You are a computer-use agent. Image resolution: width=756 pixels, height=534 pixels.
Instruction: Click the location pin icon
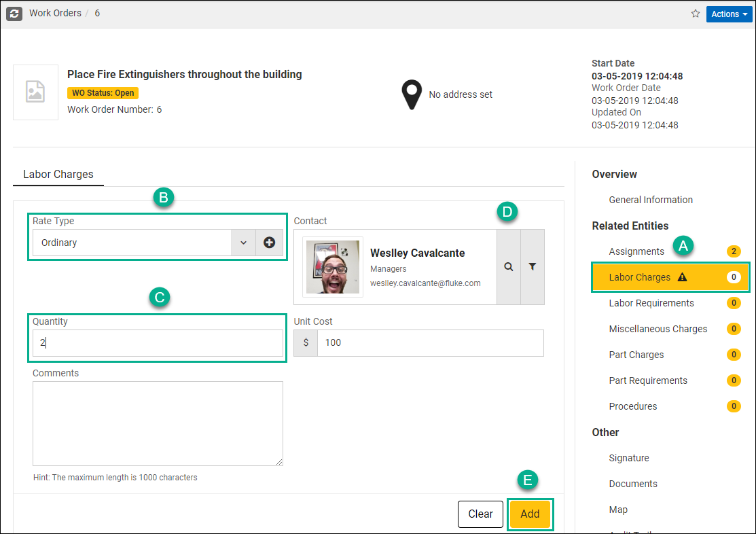point(412,94)
